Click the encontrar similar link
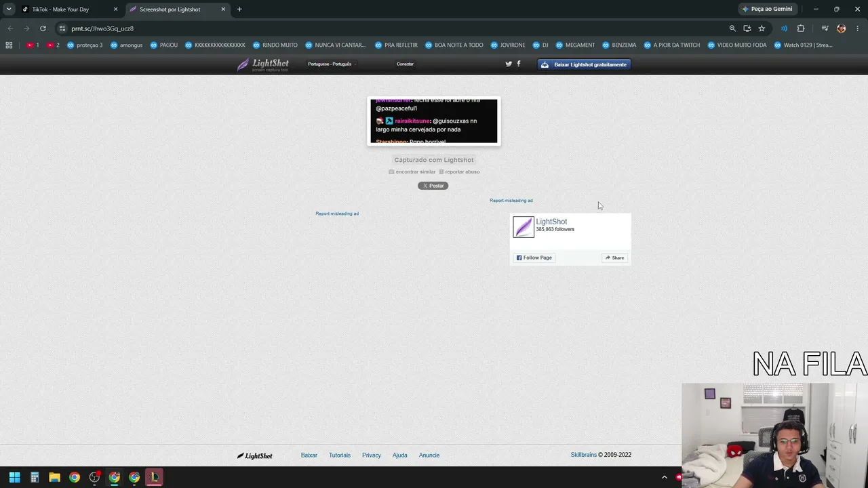 click(412, 171)
